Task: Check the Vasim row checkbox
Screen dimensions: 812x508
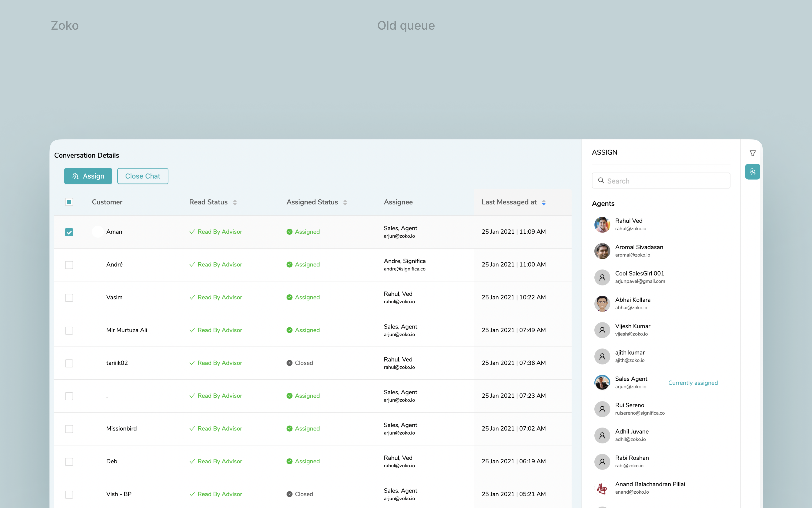Action: [69, 298]
